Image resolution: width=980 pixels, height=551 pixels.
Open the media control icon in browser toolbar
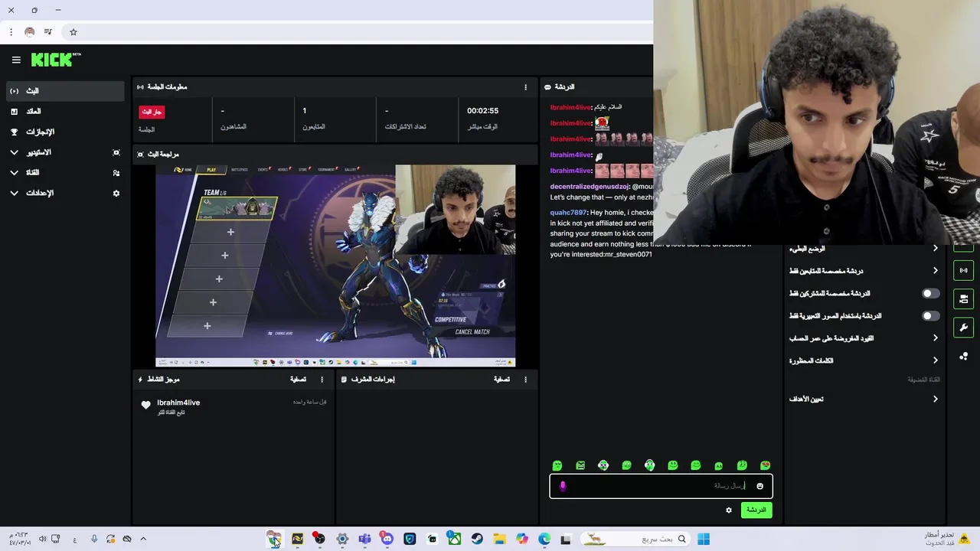tap(48, 32)
